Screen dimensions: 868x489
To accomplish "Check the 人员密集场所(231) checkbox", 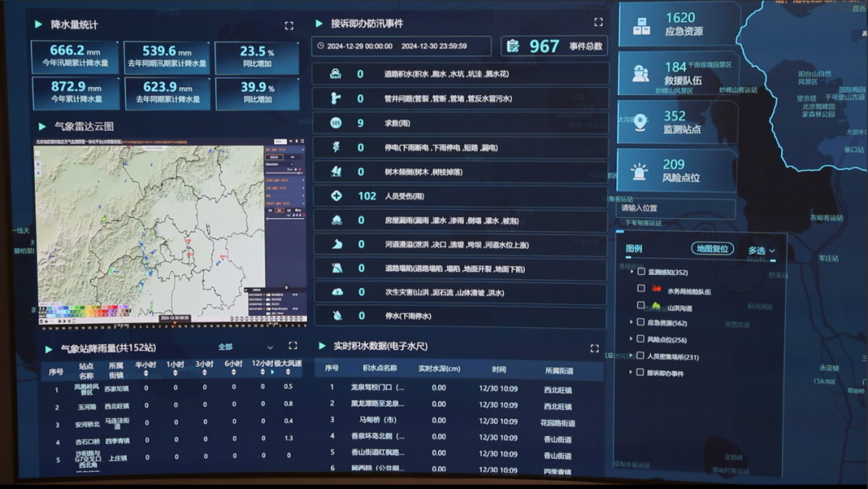I will [x=640, y=355].
